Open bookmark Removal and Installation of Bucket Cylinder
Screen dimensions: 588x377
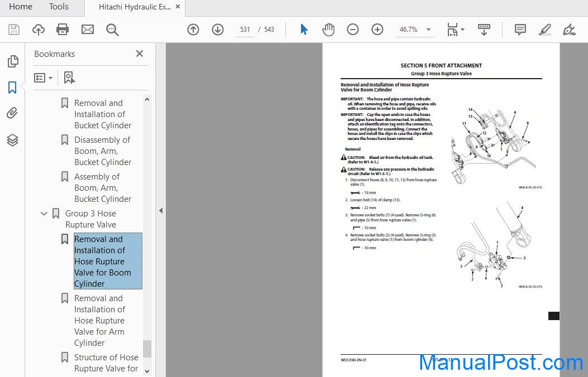tap(103, 114)
